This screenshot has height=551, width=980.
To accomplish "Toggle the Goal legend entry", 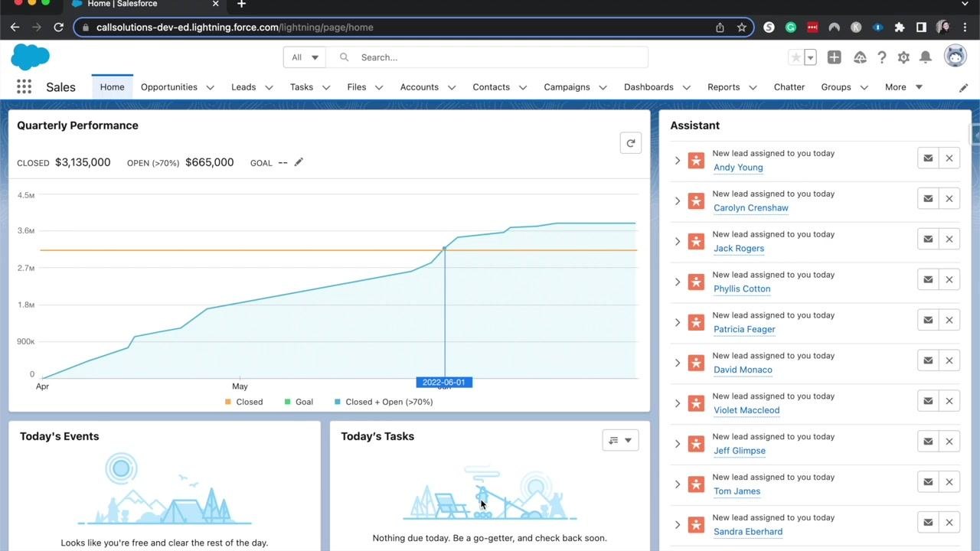I will point(299,402).
